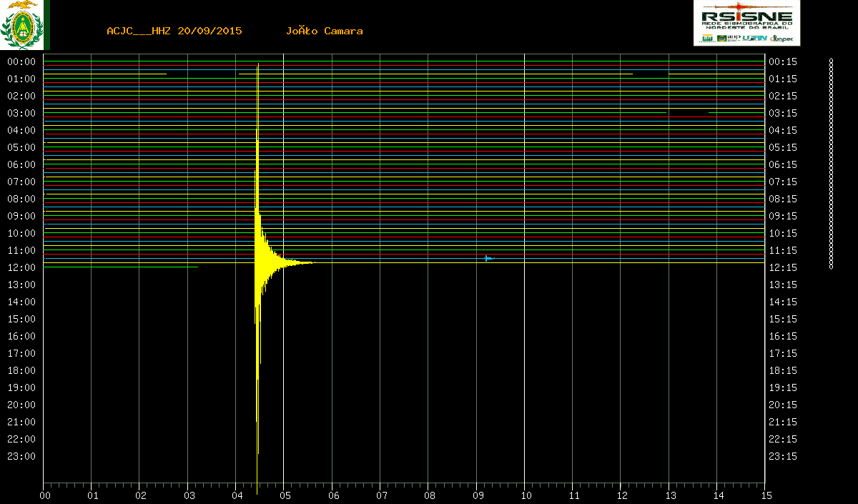Select the 23:00 row label on left
858x504 pixels.
pyautogui.click(x=21, y=456)
